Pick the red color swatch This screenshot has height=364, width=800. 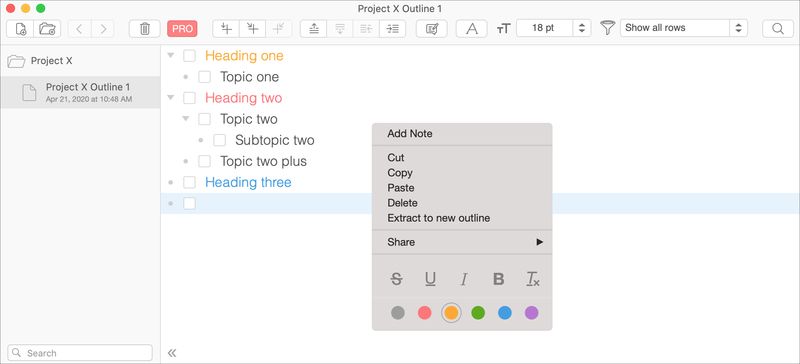click(424, 312)
